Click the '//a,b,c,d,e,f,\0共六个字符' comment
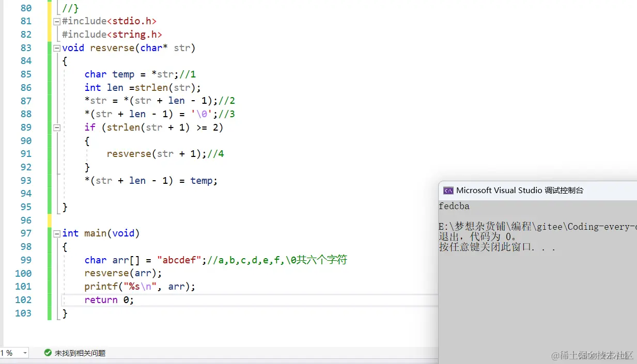Image resolution: width=637 pixels, height=364 pixels. tap(277, 260)
